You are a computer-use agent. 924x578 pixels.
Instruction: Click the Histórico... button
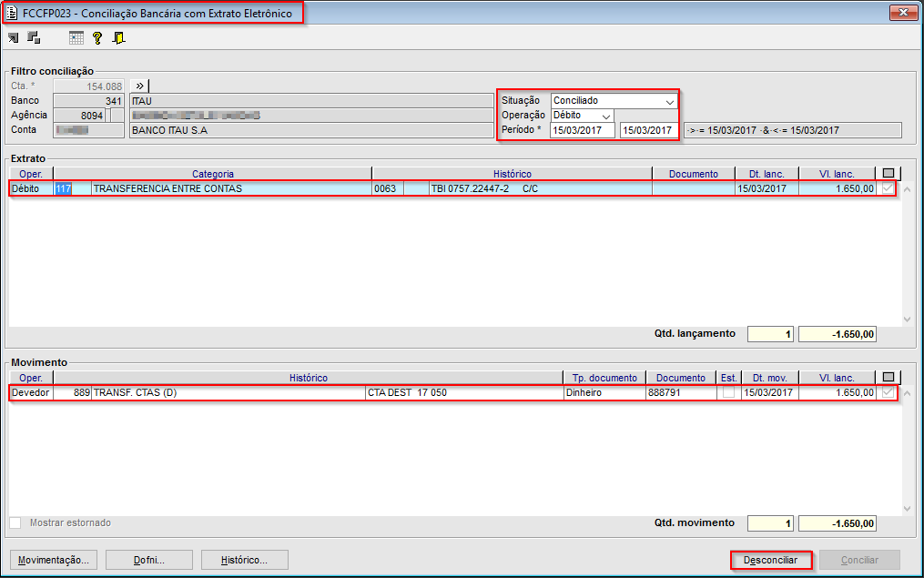[245, 560]
